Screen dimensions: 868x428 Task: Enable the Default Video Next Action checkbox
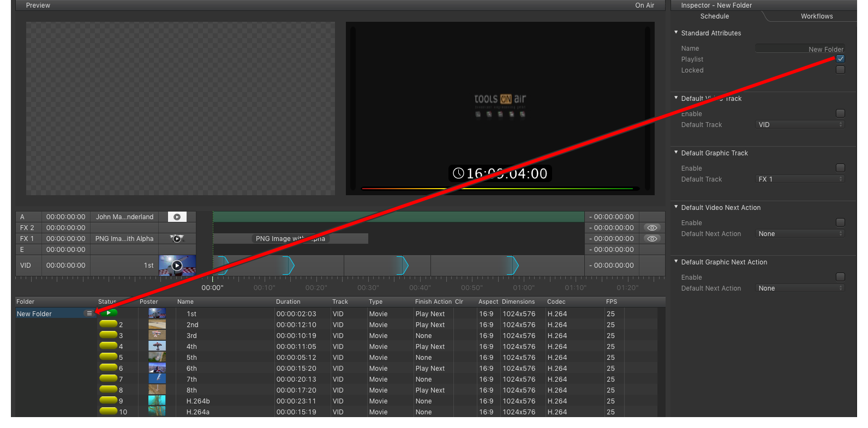pos(840,222)
